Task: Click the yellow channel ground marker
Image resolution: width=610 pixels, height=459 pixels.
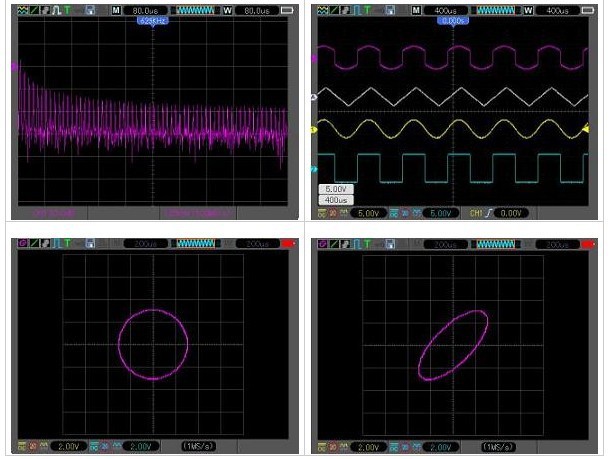Action: 314,130
